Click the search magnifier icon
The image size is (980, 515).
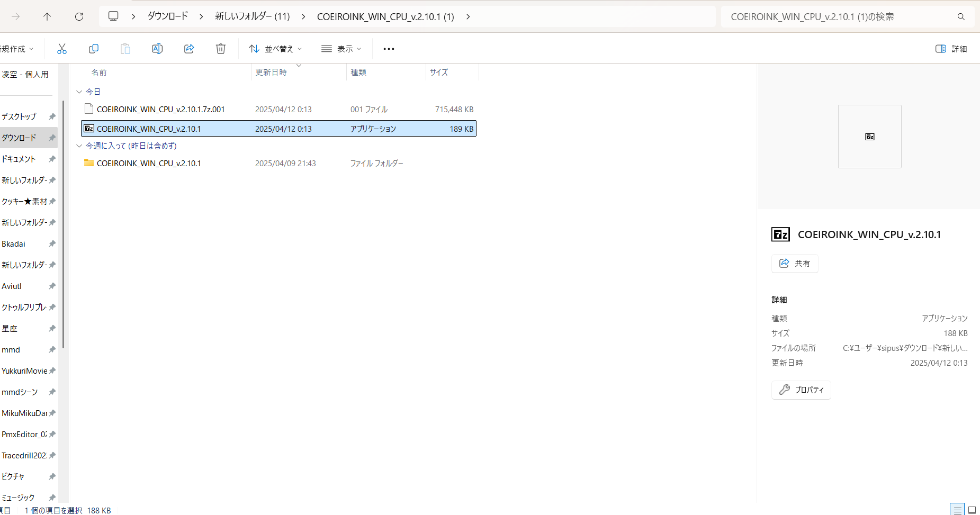coord(961,17)
